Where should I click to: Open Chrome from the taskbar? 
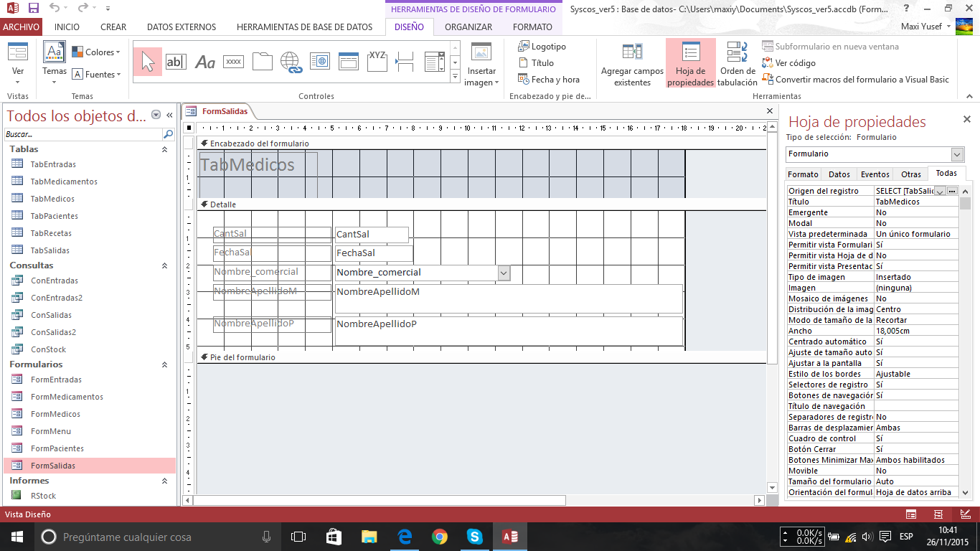point(440,537)
